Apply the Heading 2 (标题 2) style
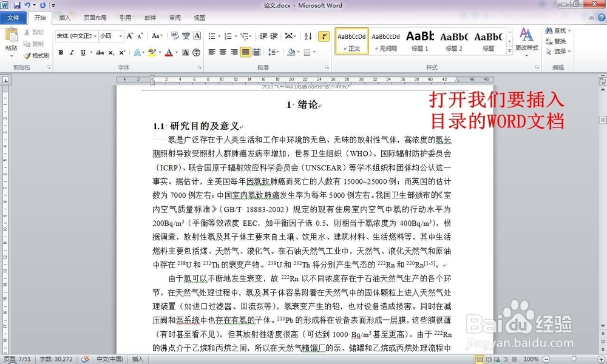The height and width of the screenshot is (364, 607). coord(453,41)
